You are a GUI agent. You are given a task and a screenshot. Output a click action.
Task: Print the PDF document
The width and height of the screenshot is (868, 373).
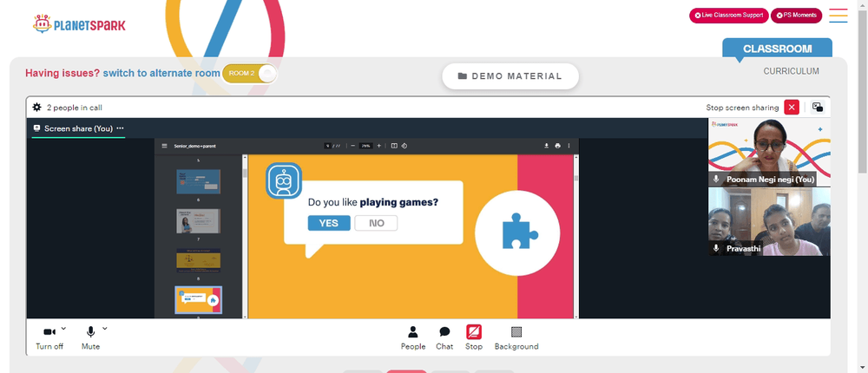click(557, 146)
